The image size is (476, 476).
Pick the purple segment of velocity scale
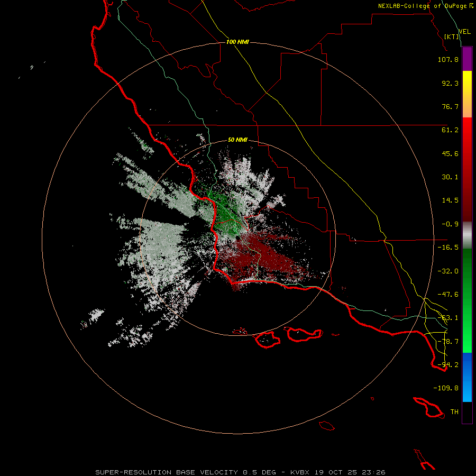tap(467, 59)
